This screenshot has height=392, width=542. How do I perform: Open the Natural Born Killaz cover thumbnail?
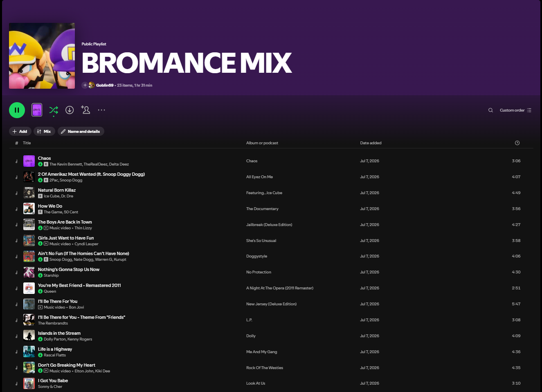(x=29, y=193)
